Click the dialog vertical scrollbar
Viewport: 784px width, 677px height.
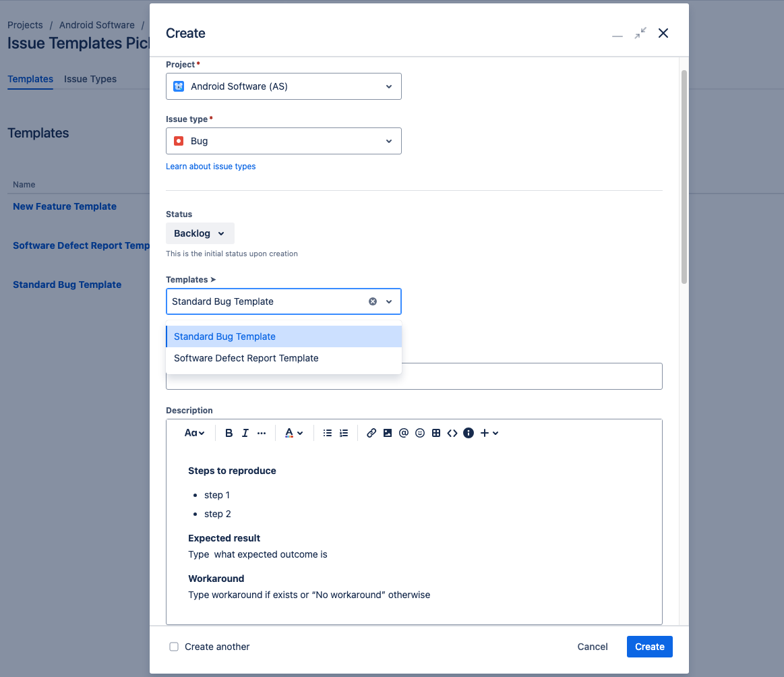[x=684, y=177]
